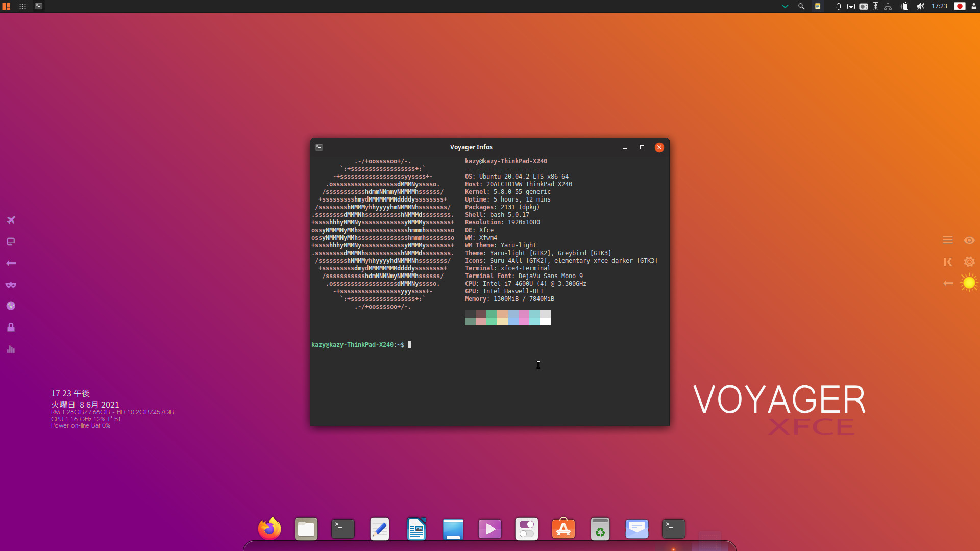Click the 17:23 panel clock
The height and width of the screenshot is (551, 980).
(939, 6)
